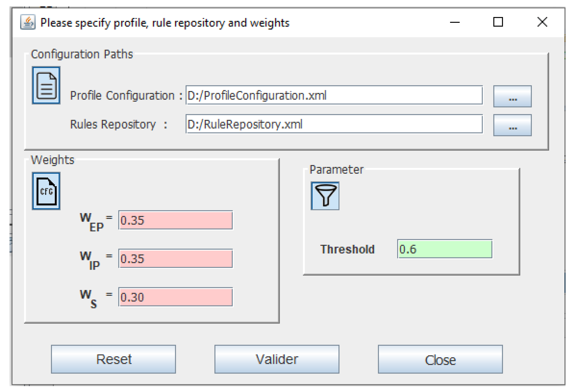Click the green Threshold value field
Image resolution: width=574 pixels, height=392 pixels.
(x=445, y=249)
